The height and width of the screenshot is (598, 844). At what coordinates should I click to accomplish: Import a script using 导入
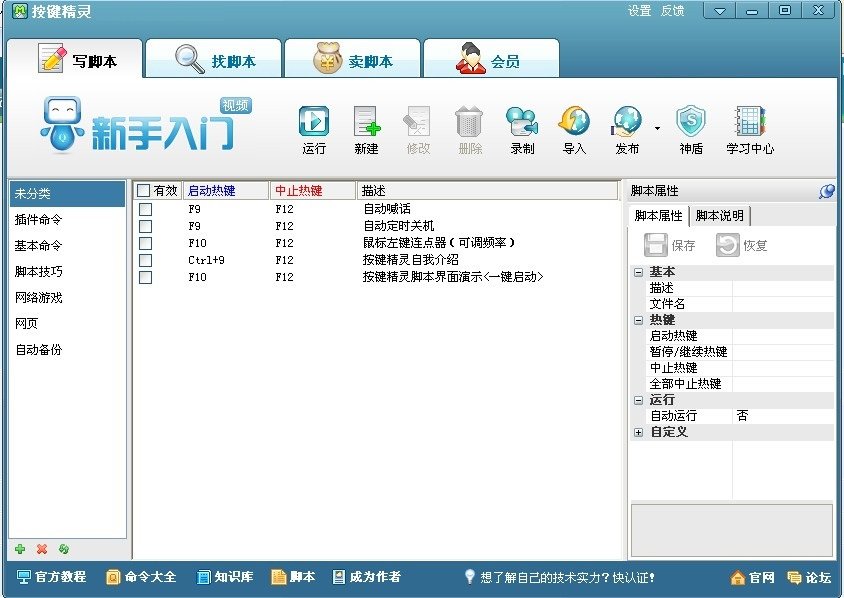574,130
